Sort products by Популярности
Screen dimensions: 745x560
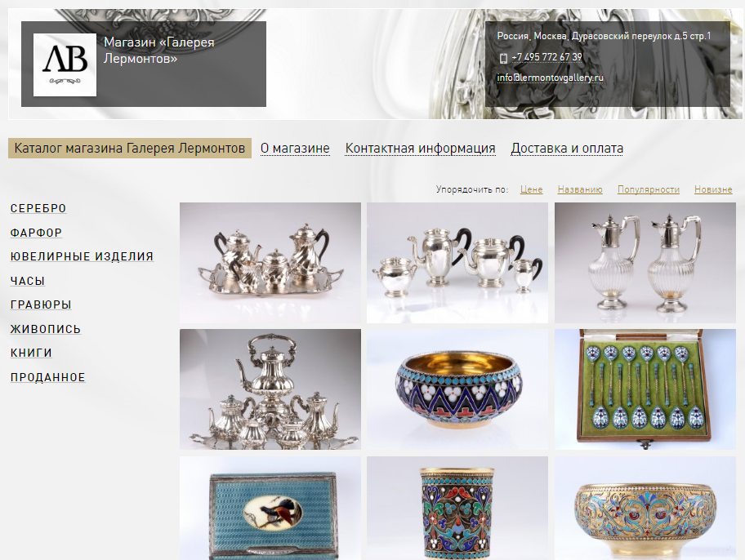(648, 189)
